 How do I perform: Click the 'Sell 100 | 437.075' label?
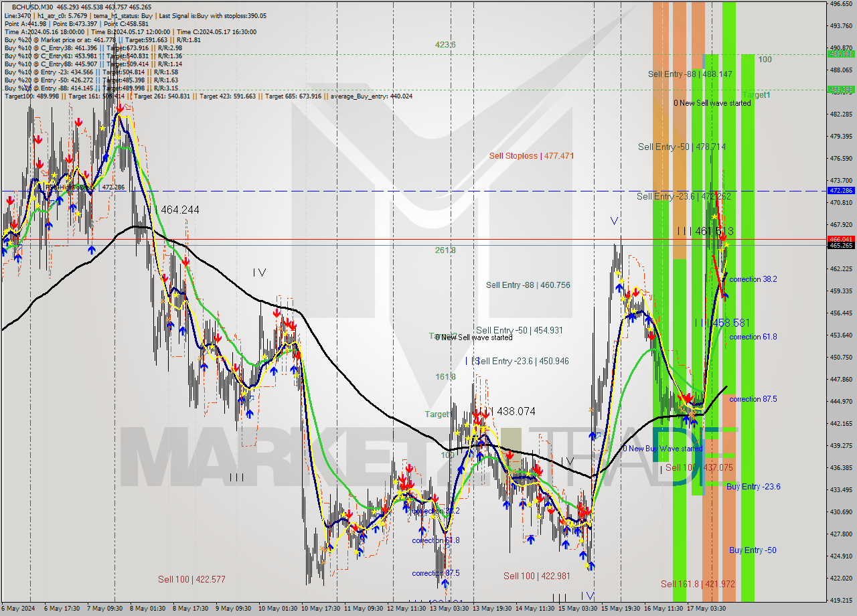[699, 467]
